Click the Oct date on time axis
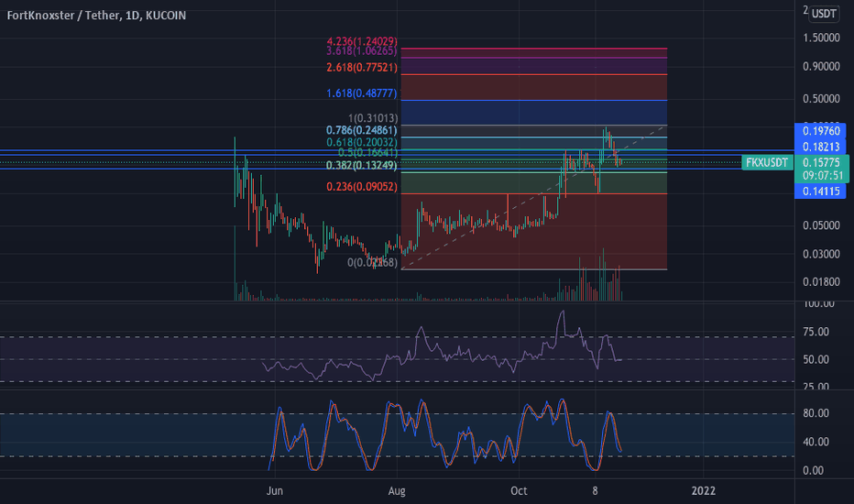This screenshot has width=854, height=504. coord(519,491)
